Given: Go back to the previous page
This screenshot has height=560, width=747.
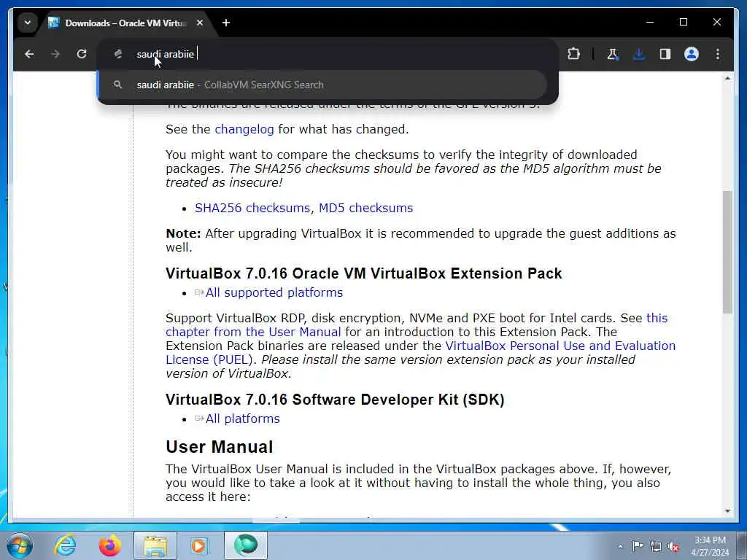Looking at the screenshot, I should coord(29,54).
